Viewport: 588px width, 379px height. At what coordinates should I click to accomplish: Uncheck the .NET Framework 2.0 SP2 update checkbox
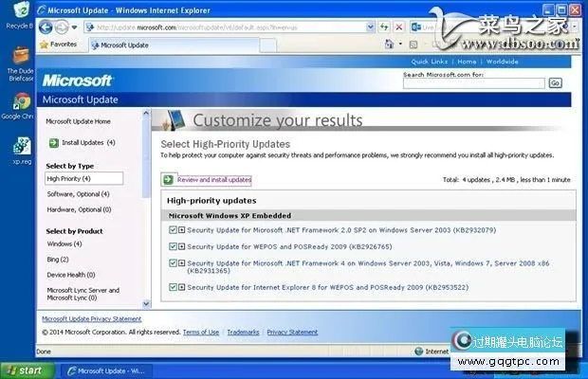173,230
